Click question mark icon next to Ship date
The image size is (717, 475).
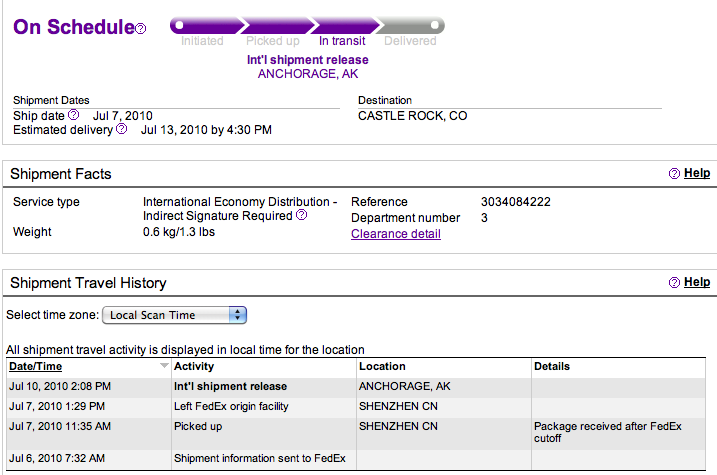coord(74,115)
